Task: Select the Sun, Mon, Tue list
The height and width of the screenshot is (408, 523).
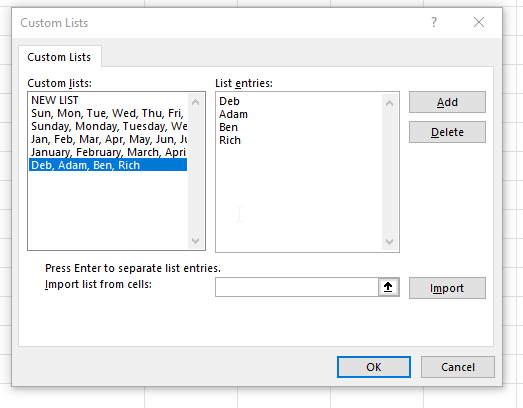Action: tap(108, 113)
